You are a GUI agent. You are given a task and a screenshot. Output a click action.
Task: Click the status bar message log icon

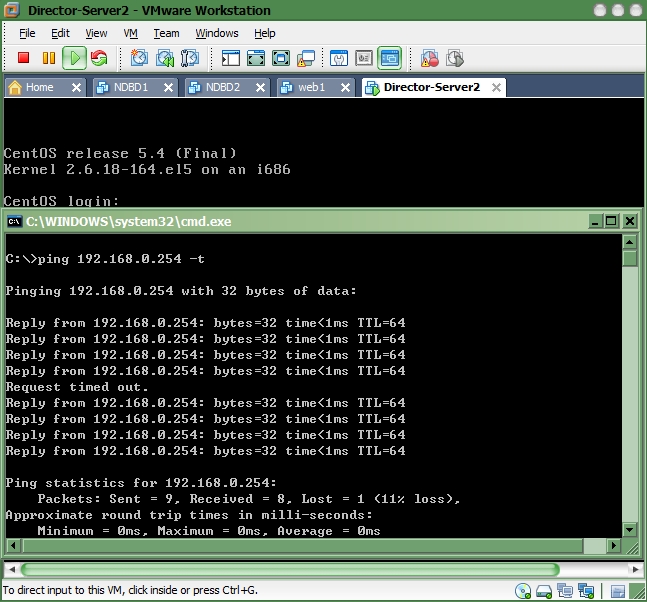[618, 591]
